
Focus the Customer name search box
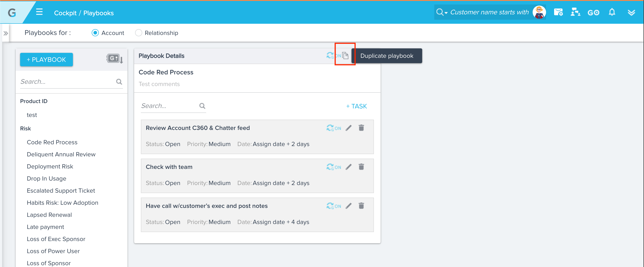489,12
